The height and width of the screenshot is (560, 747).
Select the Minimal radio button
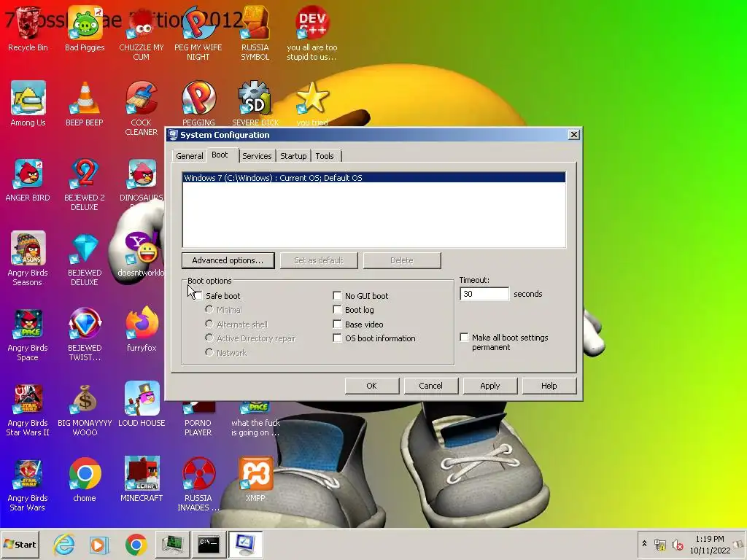click(x=209, y=309)
